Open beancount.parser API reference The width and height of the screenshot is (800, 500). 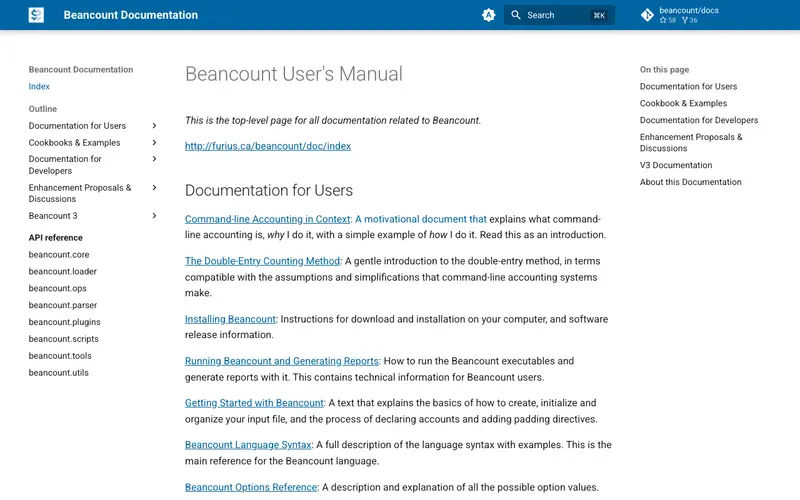tap(63, 305)
